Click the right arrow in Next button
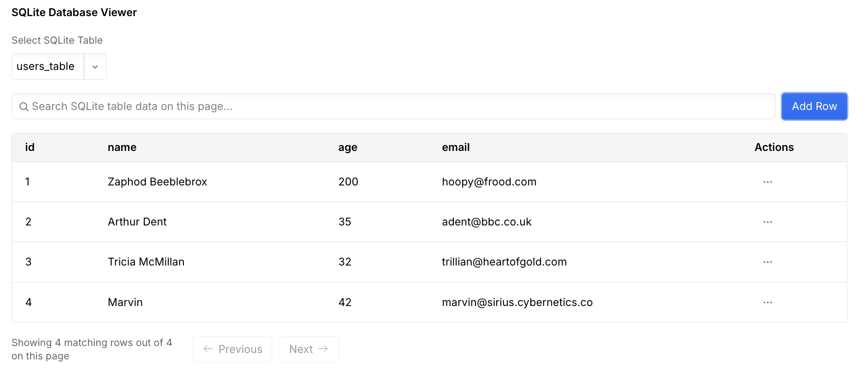Viewport: 868px width, 381px height. coord(323,349)
